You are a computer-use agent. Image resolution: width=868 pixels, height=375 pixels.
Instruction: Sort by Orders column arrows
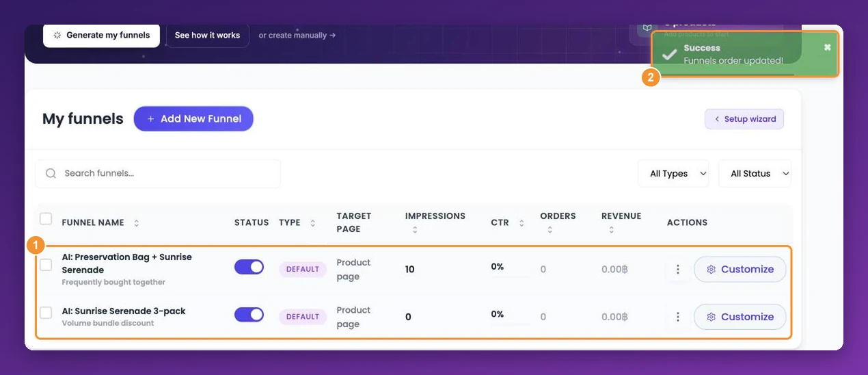coord(550,230)
